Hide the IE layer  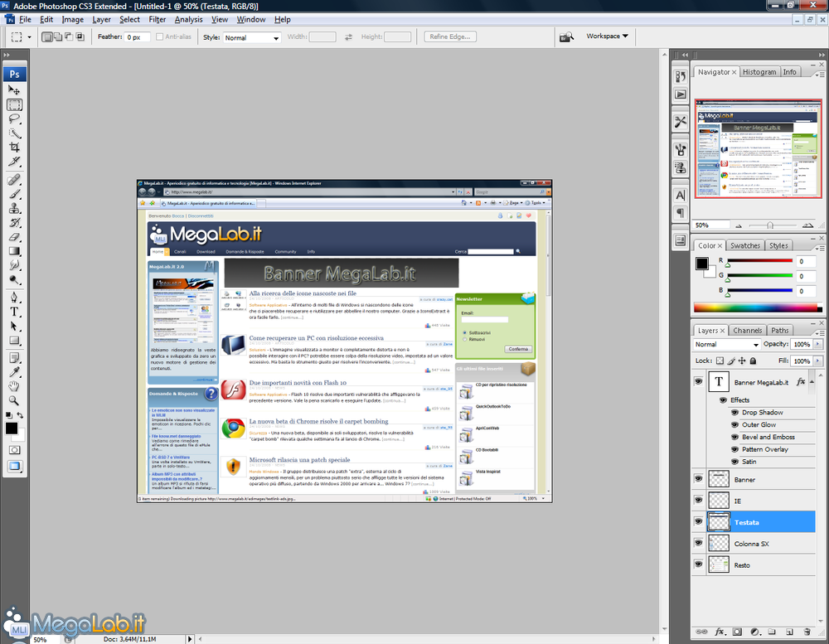(698, 500)
